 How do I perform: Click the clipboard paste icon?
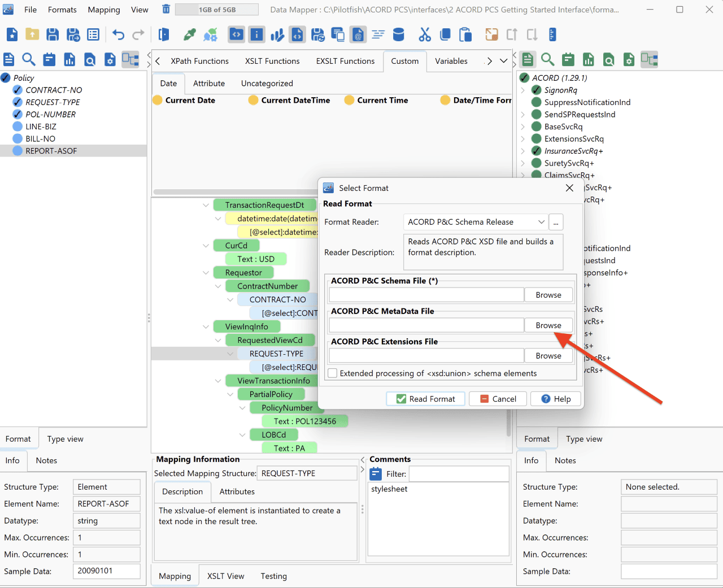[x=465, y=35]
